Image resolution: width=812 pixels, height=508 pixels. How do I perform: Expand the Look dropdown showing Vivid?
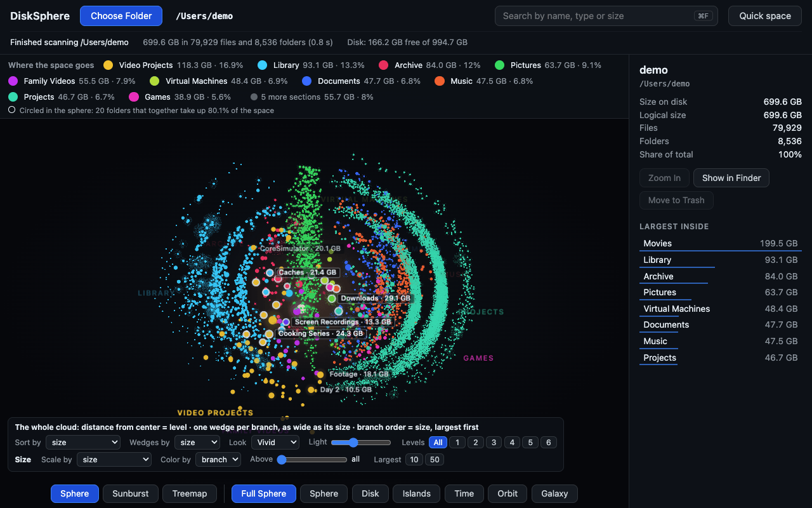(x=275, y=443)
